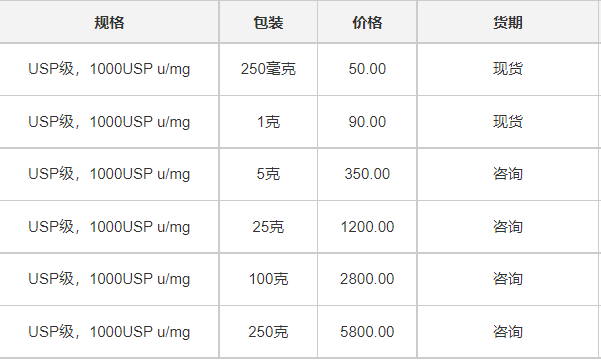Select the 100克 package cell
Viewport: 601px width, 363px height.
268,279
